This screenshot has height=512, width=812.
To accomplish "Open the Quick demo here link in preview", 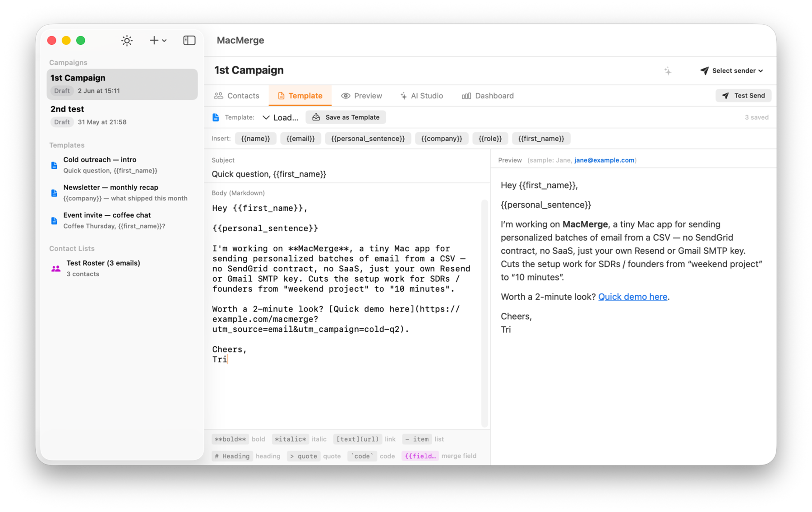I will [x=632, y=297].
